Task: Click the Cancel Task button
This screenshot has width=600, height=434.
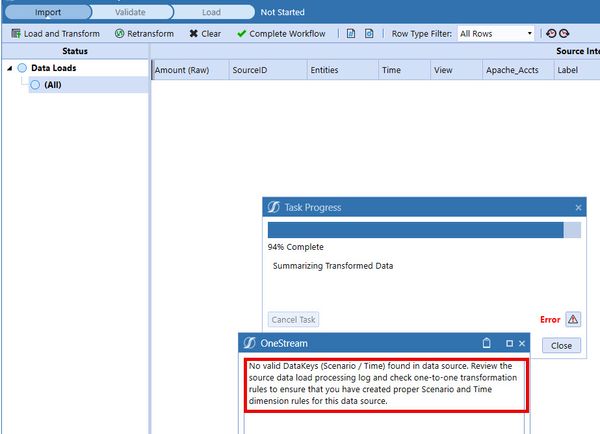Action: point(294,320)
